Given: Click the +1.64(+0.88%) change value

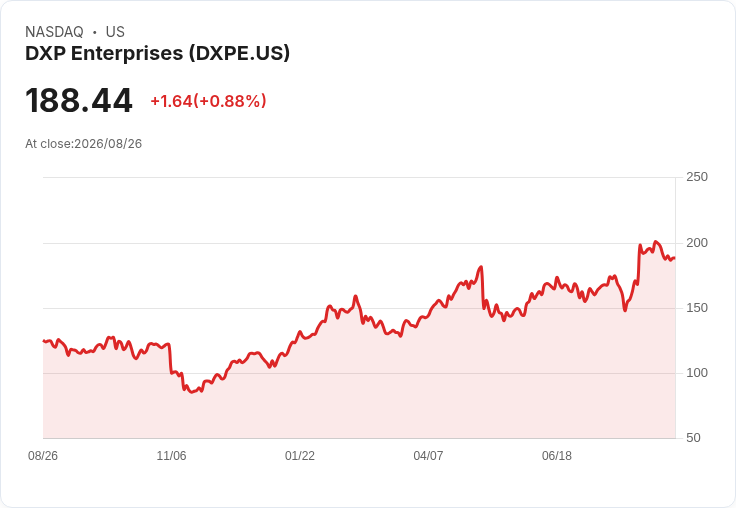Looking at the screenshot, I should [x=208, y=101].
